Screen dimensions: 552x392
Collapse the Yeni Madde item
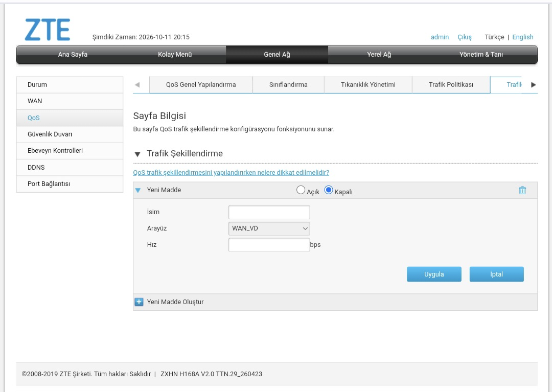(x=138, y=190)
